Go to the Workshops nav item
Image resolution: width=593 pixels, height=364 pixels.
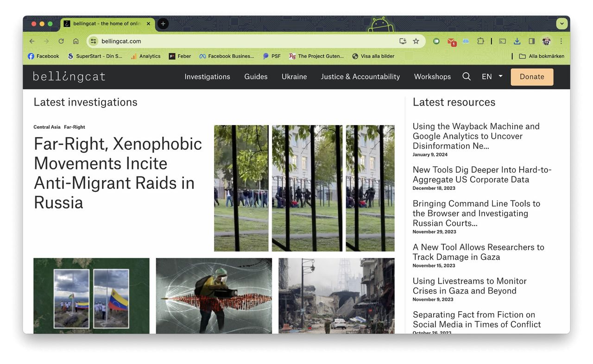(432, 77)
